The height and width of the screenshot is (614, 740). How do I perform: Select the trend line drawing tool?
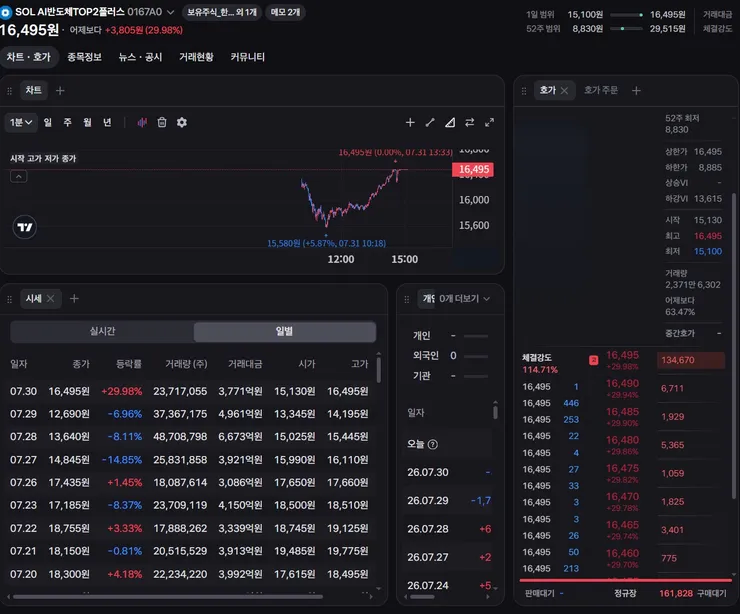(x=430, y=123)
